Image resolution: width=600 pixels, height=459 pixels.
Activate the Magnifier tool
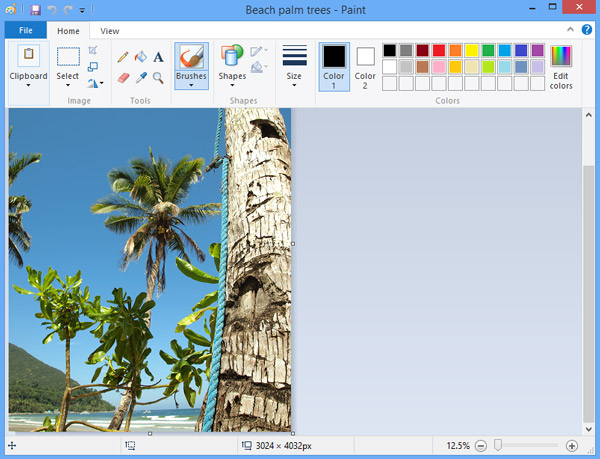tap(158, 77)
